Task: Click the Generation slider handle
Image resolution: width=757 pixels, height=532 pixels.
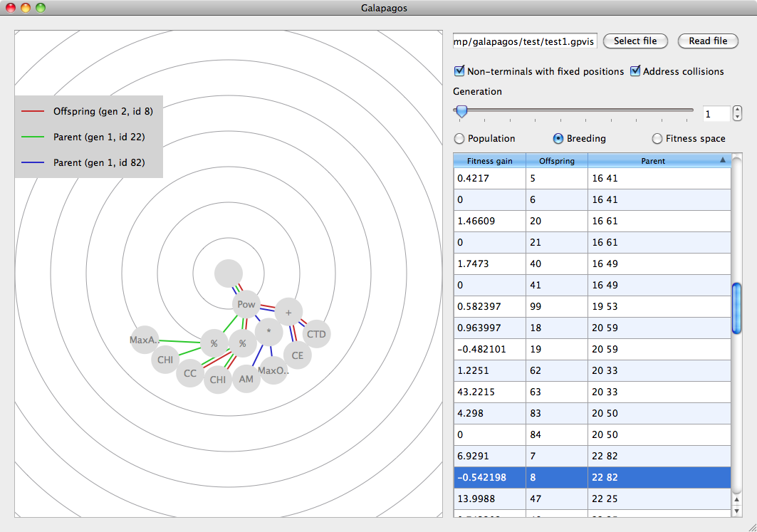Action: point(461,110)
